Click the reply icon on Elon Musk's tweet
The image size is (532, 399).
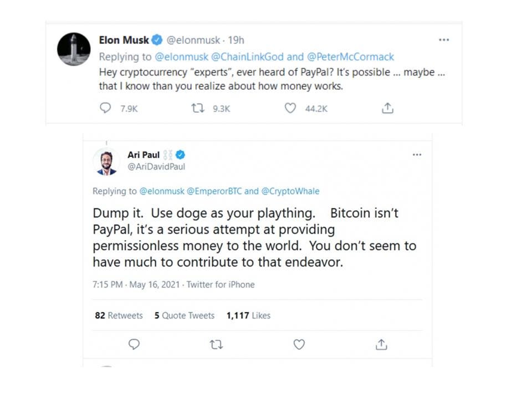click(x=105, y=108)
